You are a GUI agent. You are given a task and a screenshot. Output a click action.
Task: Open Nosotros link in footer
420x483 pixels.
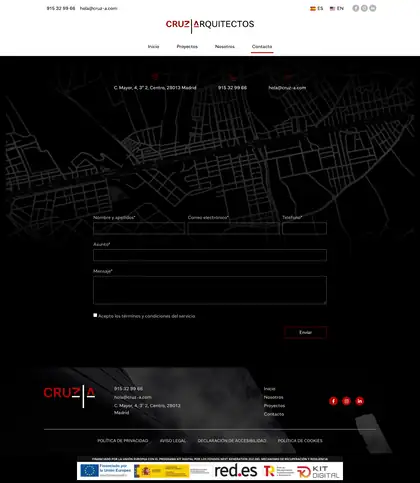273,397
